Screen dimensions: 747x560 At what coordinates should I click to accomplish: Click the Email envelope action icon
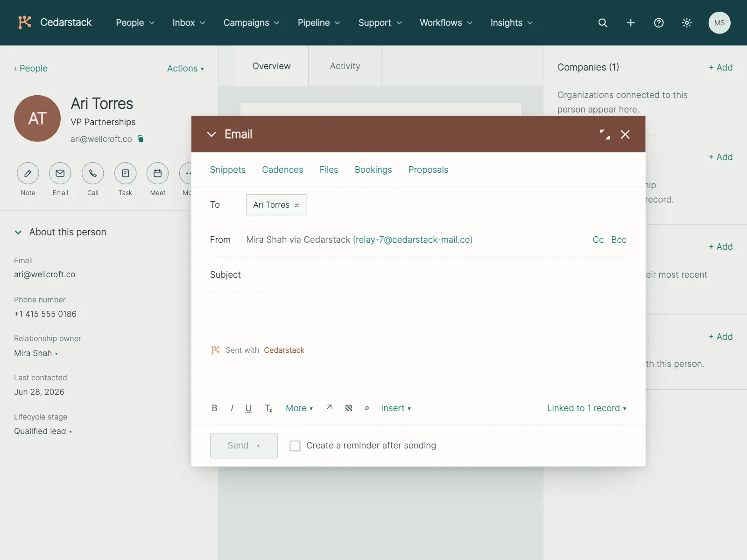click(x=60, y=174)
